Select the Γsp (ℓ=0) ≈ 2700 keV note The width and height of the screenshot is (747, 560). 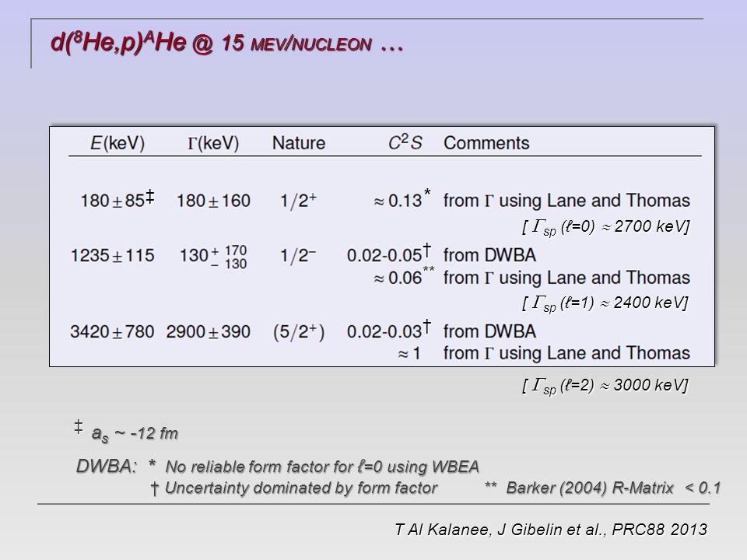605,226
